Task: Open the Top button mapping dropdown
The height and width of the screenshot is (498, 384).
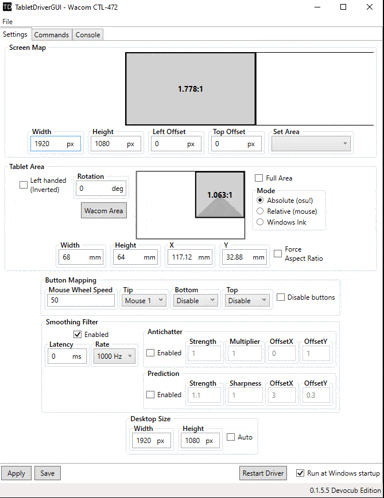Action: pyautogui.click(x=247, y=301)
